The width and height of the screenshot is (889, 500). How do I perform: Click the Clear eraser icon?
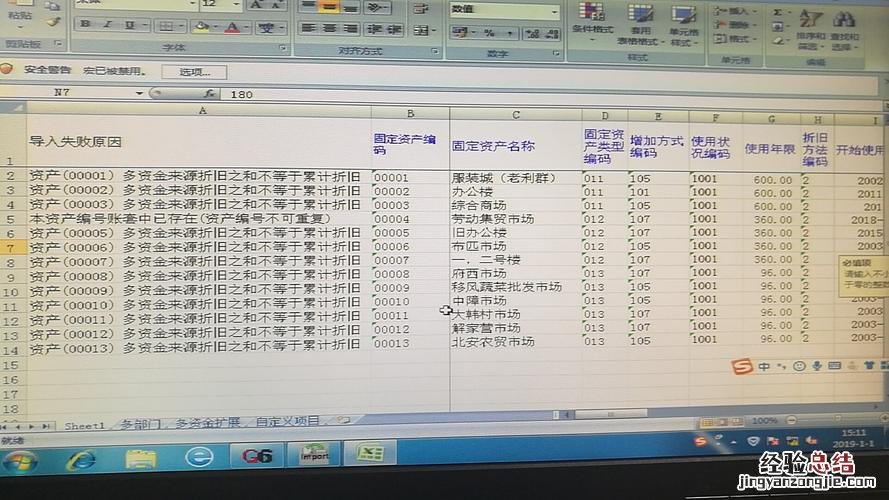tap(778, 41)
